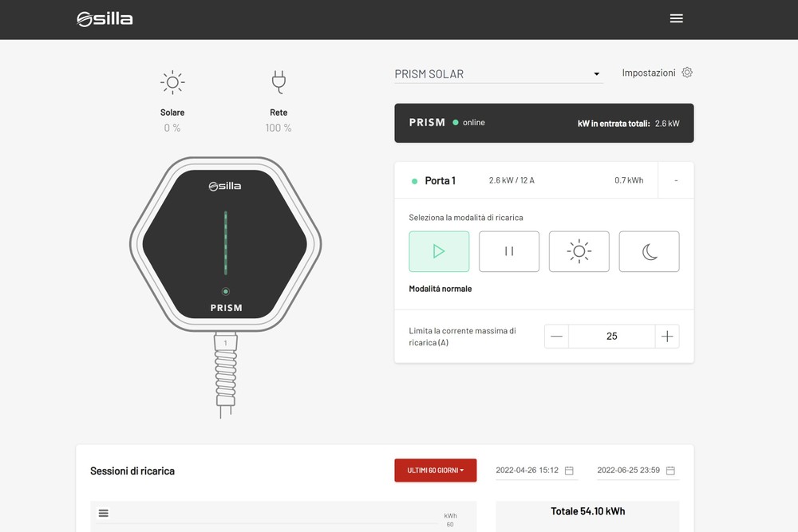The image size is (798, 532).
Task: Increase maximum charging current with plus
Action: point(667,337)
